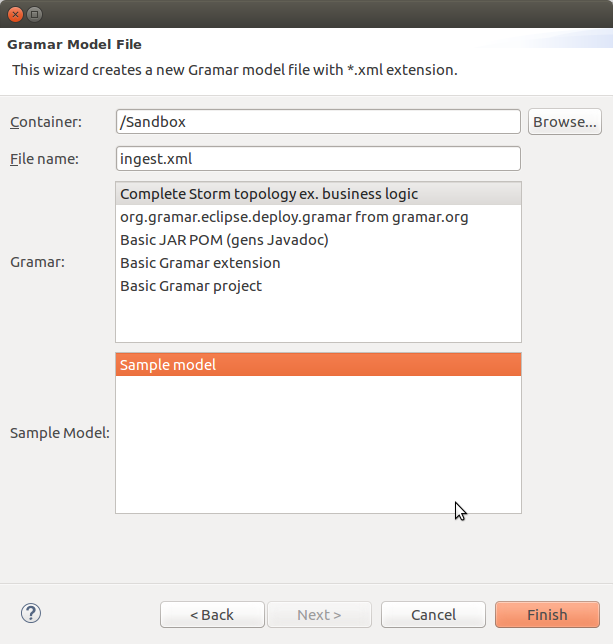
Task: Choose org.gramar.eclipse.deploy.gramar from gramar.org entry
Action: (x=293, y=217)
